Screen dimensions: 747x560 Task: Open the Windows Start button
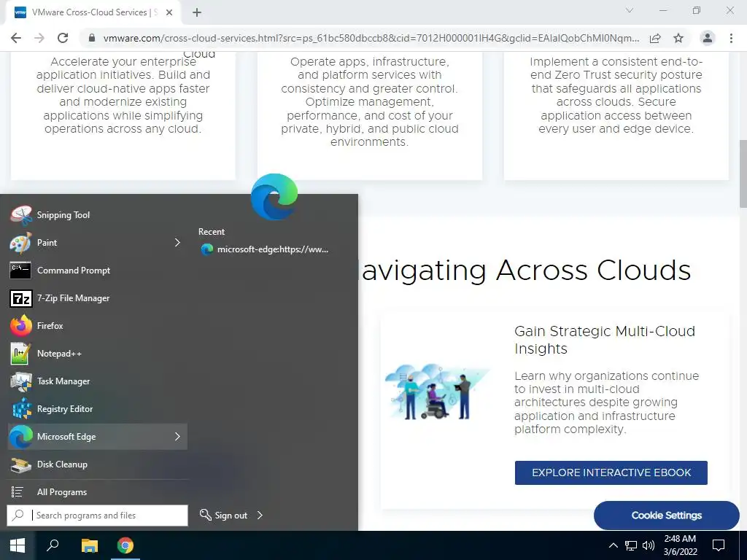click(18, 545)
